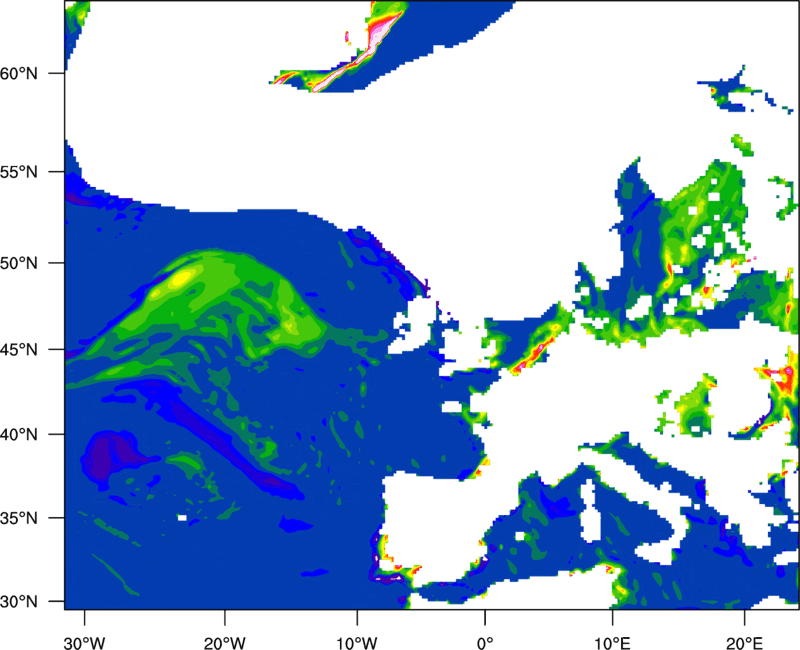Click the 20°E longitude label
800x650 pixels.
tap(744, 643)
